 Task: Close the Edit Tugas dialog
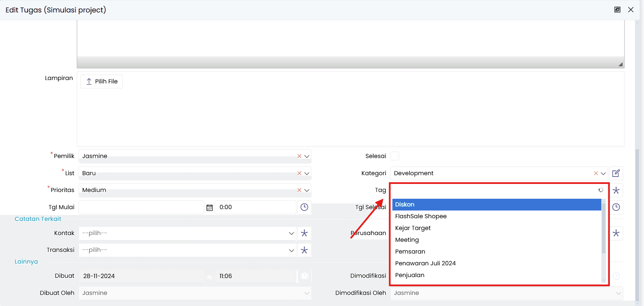631,10
